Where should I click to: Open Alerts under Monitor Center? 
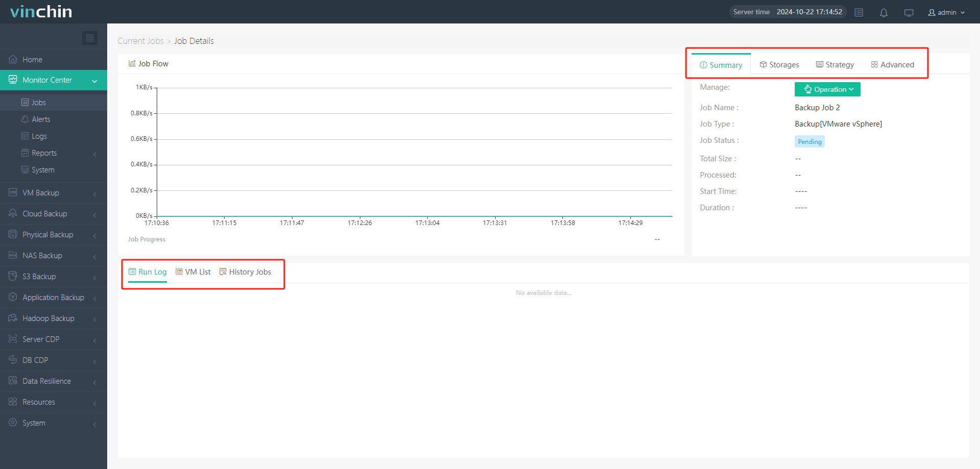(x=41, y=119)
